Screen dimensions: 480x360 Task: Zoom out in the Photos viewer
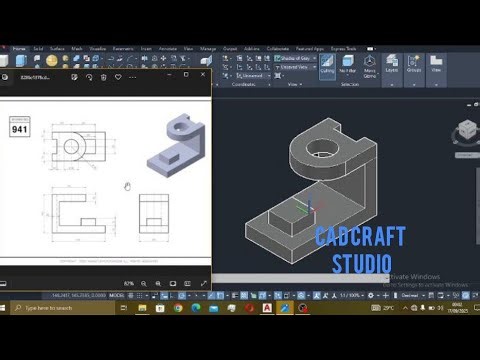144,284
